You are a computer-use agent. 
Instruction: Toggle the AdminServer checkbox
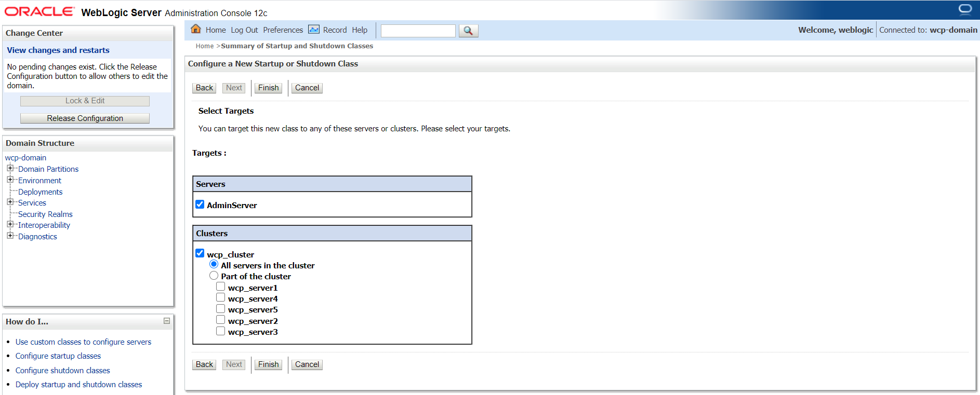click(x=200, y=204)
